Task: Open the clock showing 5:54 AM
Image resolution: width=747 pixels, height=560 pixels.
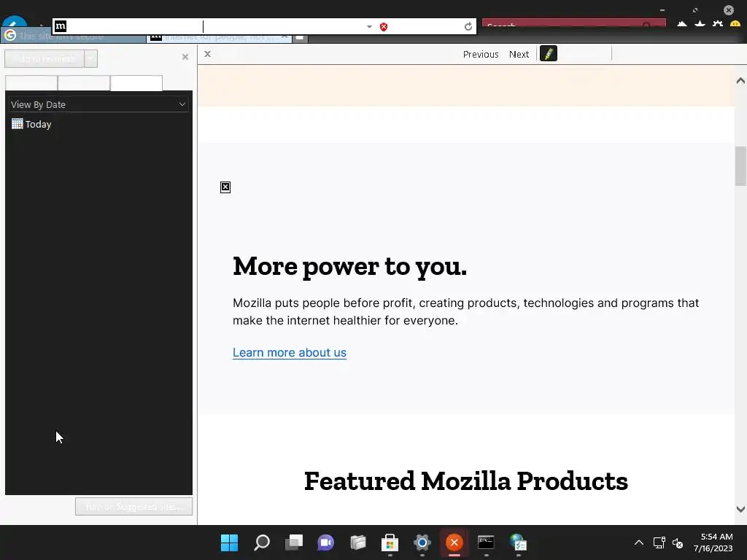Action: pos(713,542)
